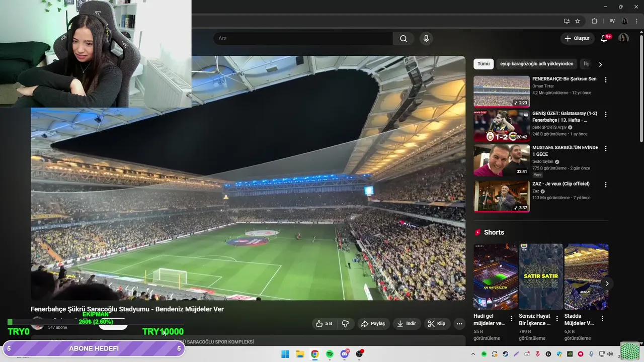644x362 pixels.
Task: Show more filter chips with the right arrow
Action: click(600, 64)
